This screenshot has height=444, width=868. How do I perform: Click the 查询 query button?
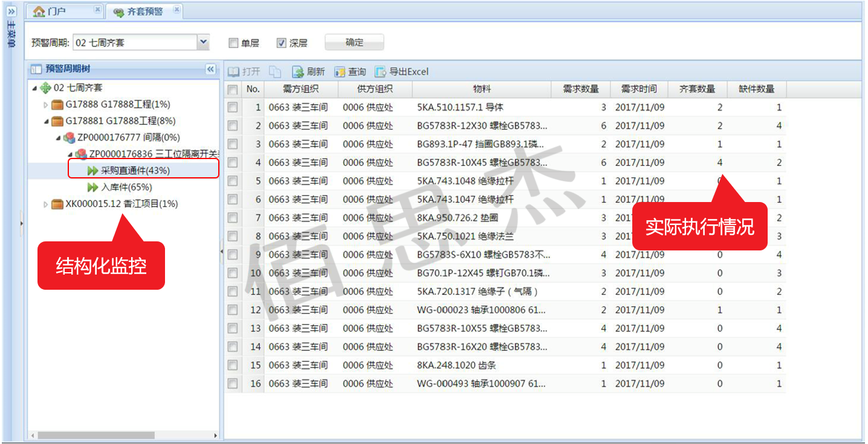350,71
